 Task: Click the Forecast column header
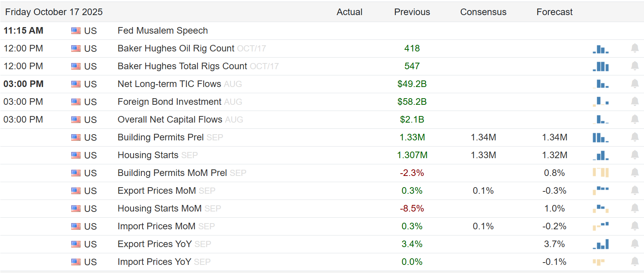[554, 12]
